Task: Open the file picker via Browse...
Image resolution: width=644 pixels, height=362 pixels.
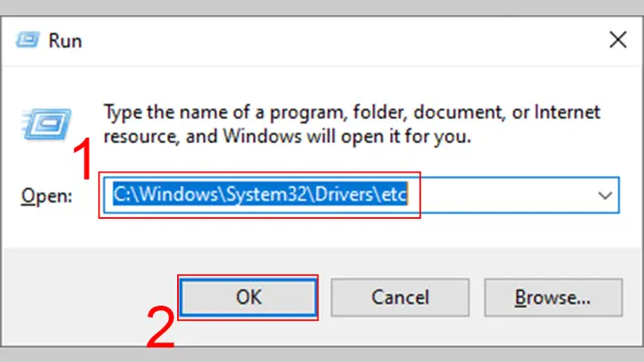Action: point(554,297)
